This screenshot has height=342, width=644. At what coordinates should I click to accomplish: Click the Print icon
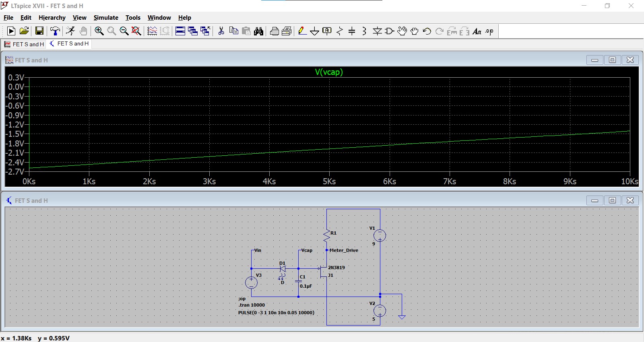pyautogui.click(x=274, y=31)
